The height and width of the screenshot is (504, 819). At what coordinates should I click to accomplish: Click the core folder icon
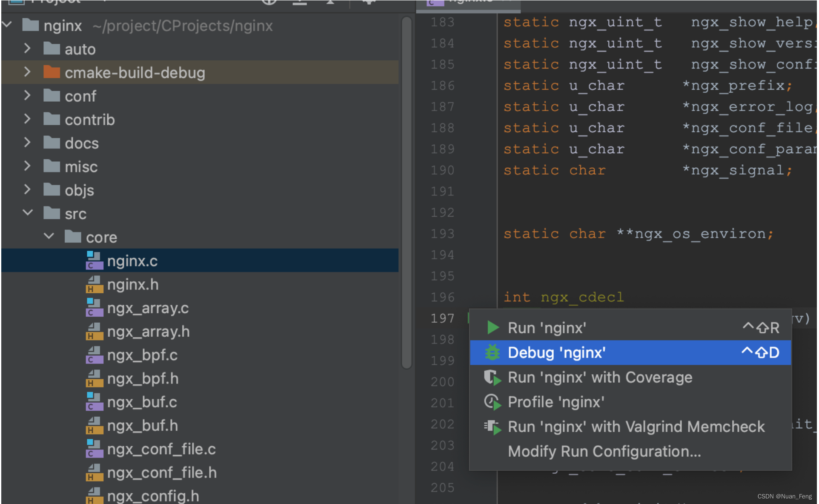[x=73, y=236]
